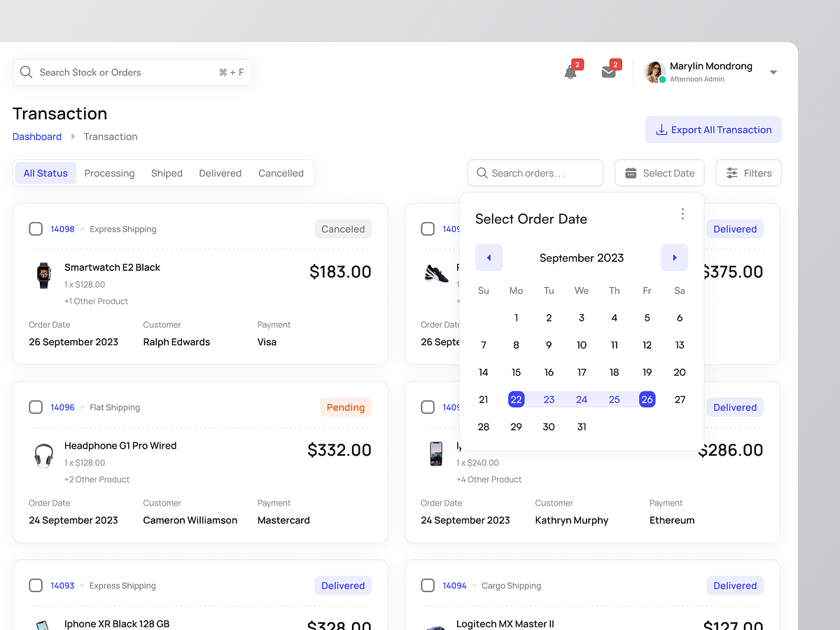Go to previous month in the date picker
Screen dimensions: 840x630
(489, 258)
